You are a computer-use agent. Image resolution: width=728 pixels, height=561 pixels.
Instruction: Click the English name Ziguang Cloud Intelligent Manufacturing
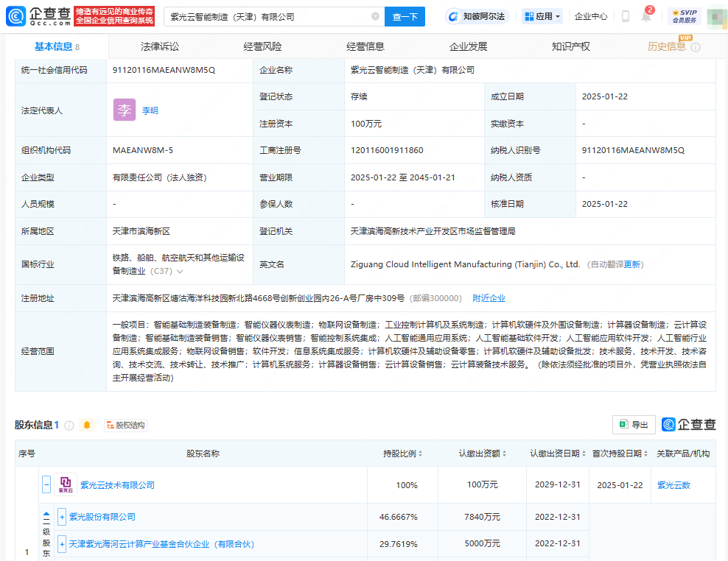pos(465,264)
